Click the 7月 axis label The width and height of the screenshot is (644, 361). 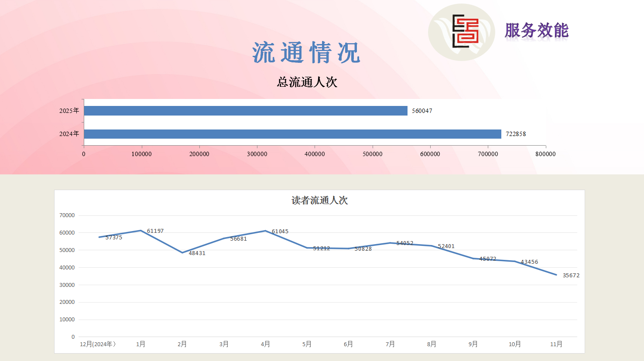(390, 344)
